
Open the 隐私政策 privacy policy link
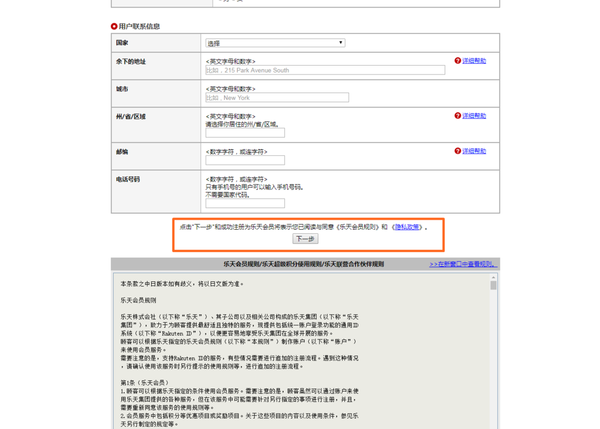(x=407, y=227)
